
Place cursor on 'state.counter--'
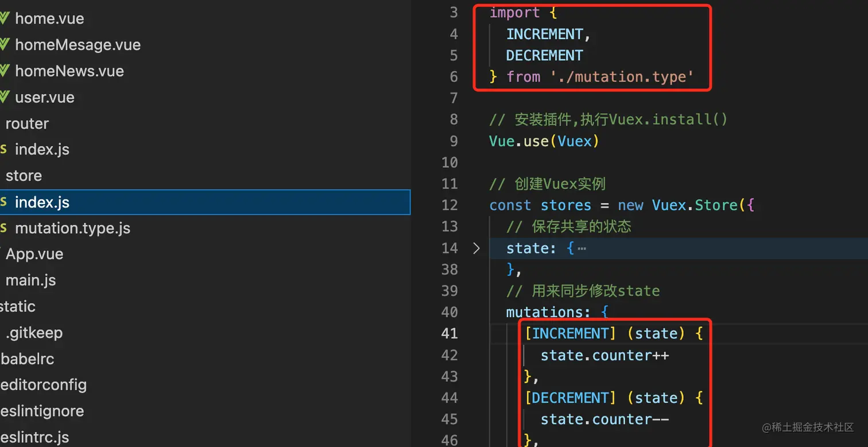click(x=605, y=419)
